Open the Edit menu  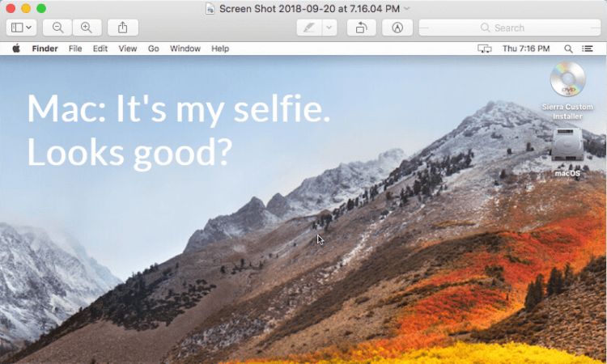coord(100,49)
